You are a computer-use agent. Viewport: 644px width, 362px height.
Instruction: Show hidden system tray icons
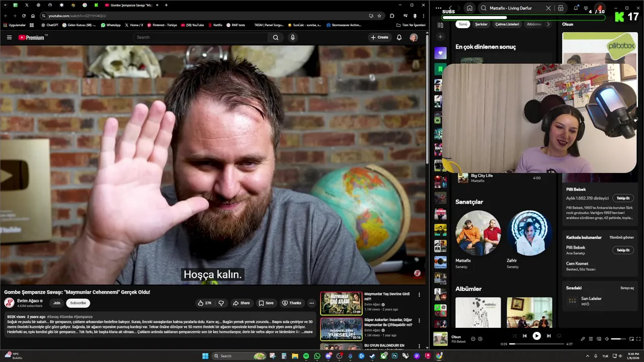tap(587, 356)
